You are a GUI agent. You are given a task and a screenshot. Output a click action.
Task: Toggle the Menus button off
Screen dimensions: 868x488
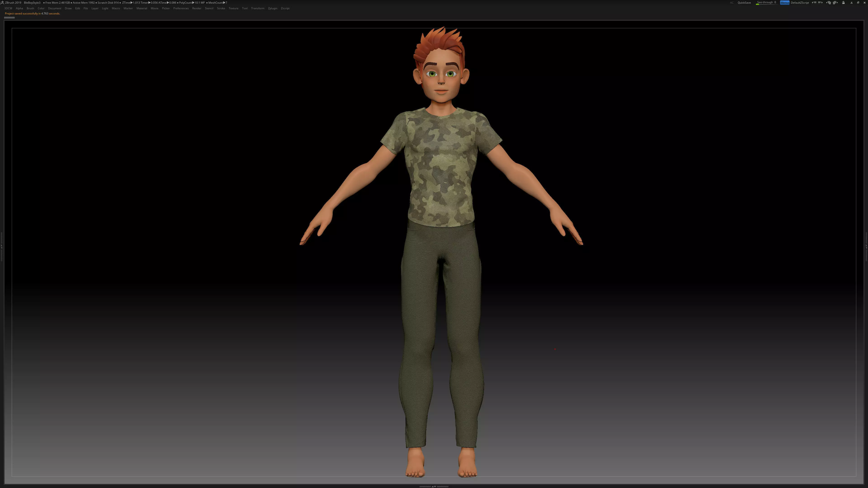pyautogui.click(x=784, y=3)
